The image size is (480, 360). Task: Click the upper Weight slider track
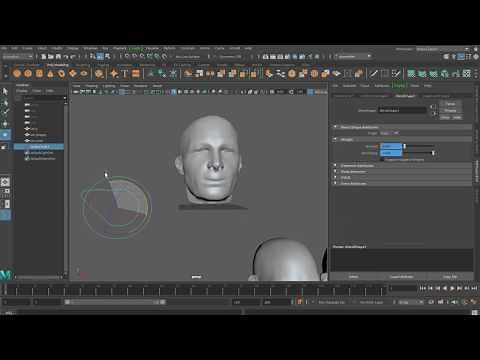[x=419, y=146]
